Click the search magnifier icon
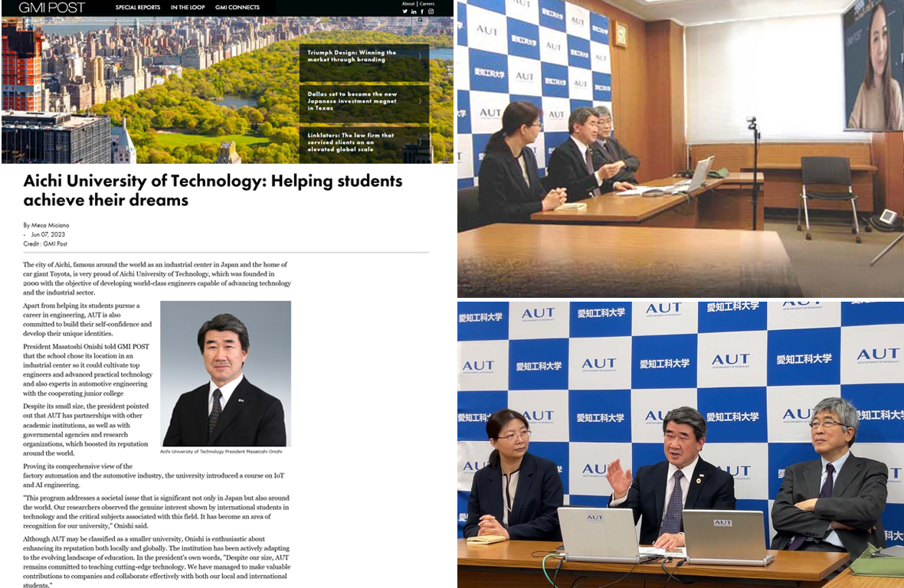The width and height of the screenshot is (904, 588). click(x=421, y=20)
